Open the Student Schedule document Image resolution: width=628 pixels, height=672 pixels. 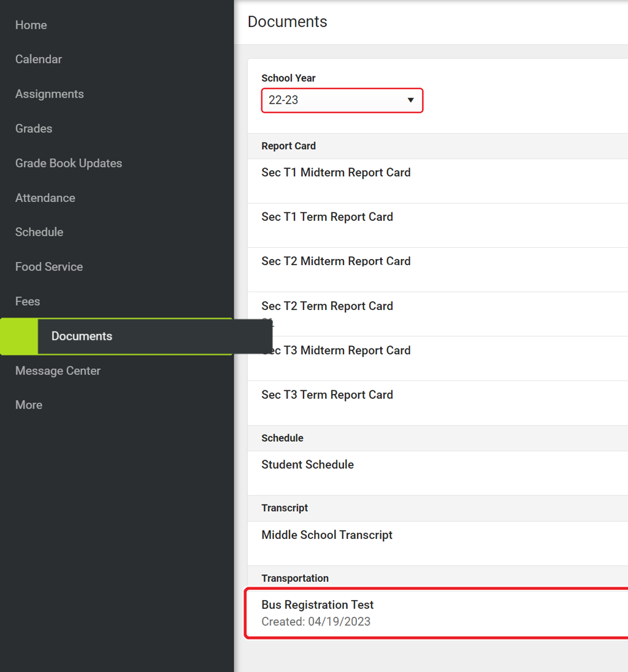click(308, 465)
